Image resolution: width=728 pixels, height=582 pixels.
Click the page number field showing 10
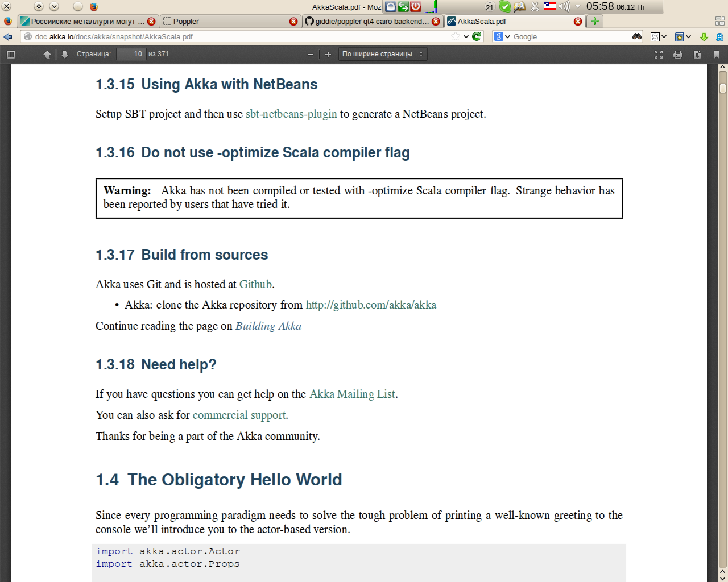(131, 54)
